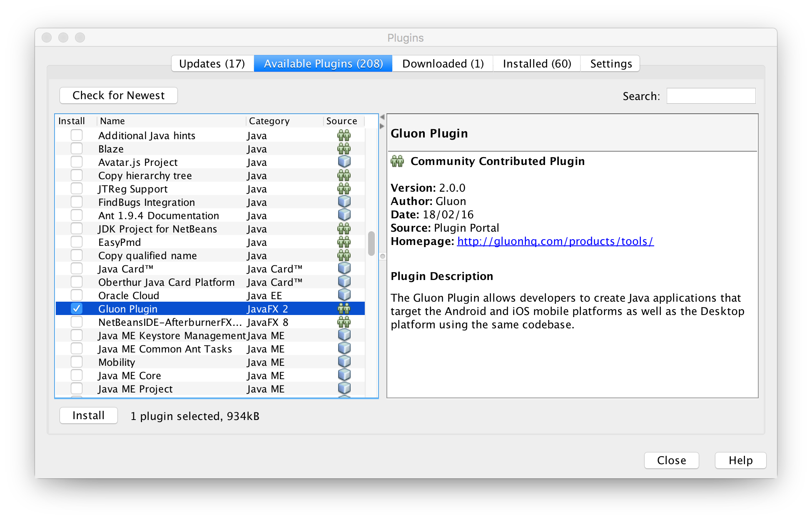This screenshot has width=812, height=520.
Task: Tick the Oracle Cloud install checkbox
Action: point(77,295)
